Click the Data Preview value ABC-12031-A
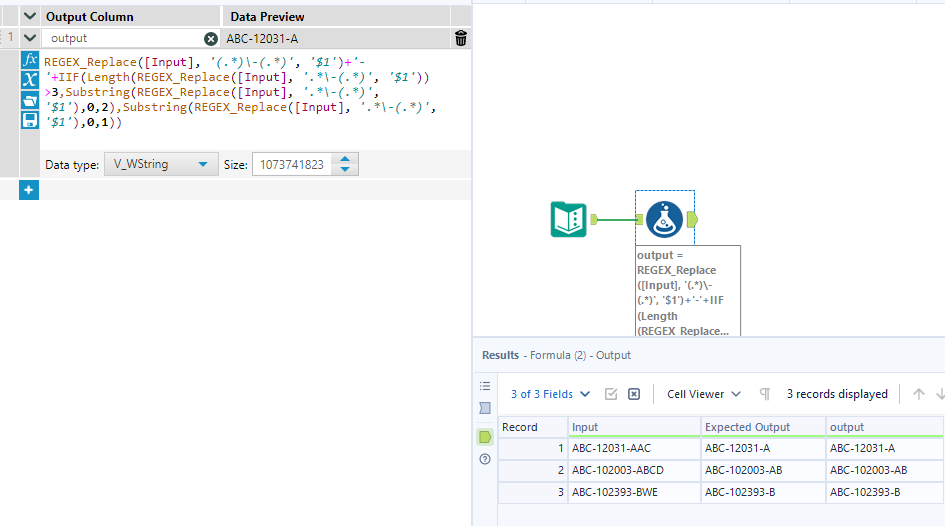 pyautogui.click(x=262, y=39)
